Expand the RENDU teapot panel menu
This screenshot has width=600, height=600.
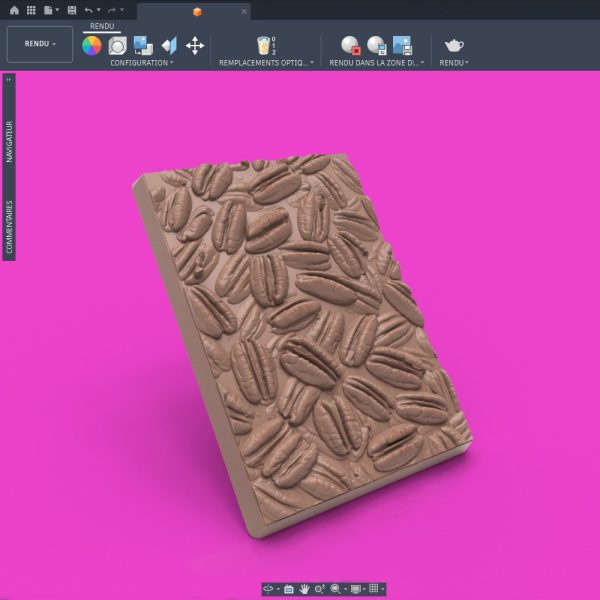[454, 63]
